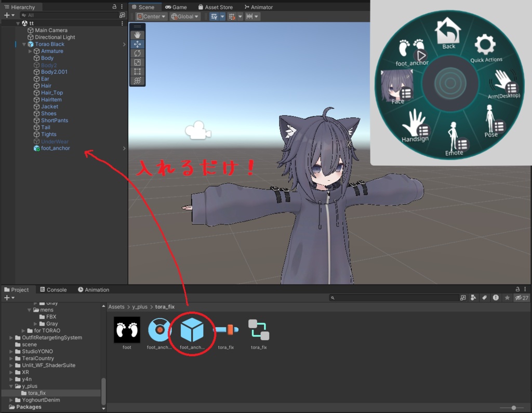This screenshot has width=532, height=413.
Task: Switch to the Game tab
Action: (x=176, y=7)
